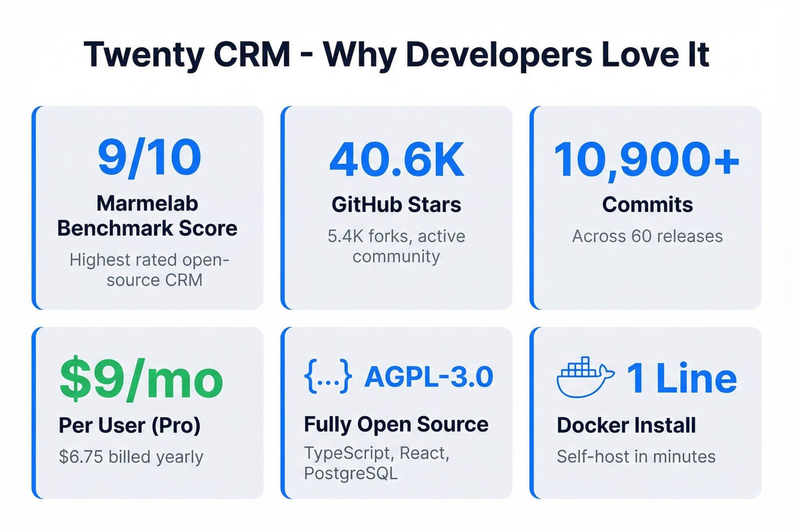Expand the Commits card details
Viewport: 793px width, 532px height.
pyautogui.click(x=647, y=207)
